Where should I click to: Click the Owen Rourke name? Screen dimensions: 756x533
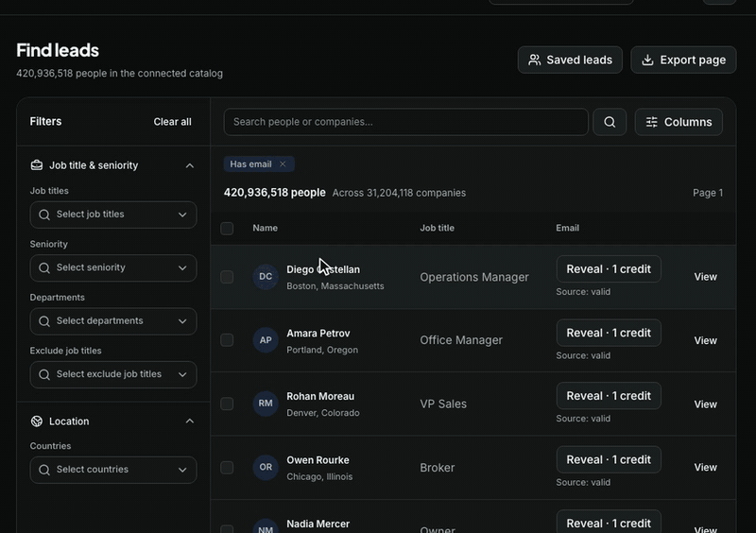click(x=318, y=460)
